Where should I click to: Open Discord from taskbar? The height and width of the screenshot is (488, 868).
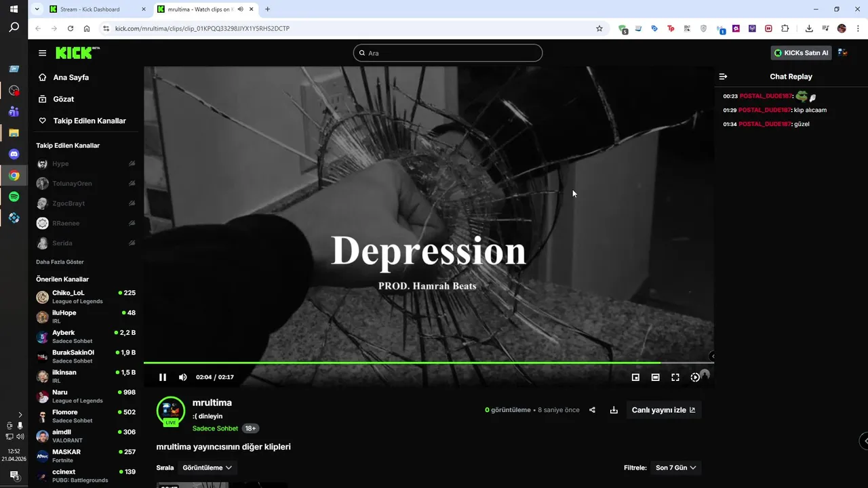point(14,155)
